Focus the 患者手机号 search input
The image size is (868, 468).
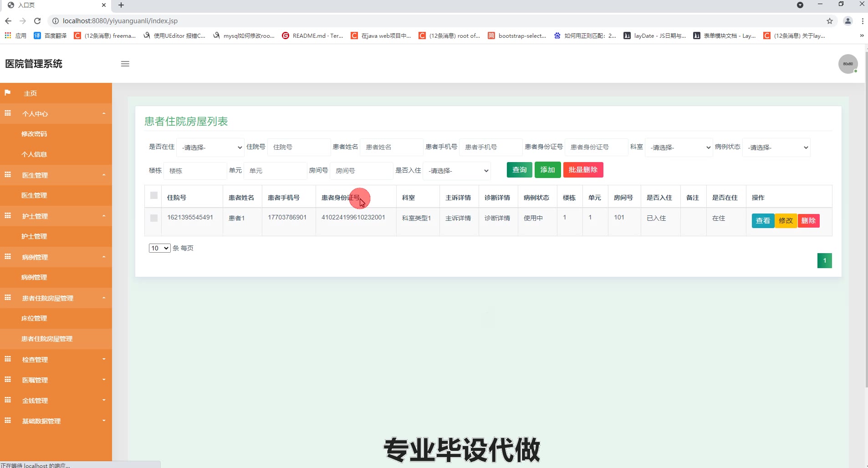point(490,148)
